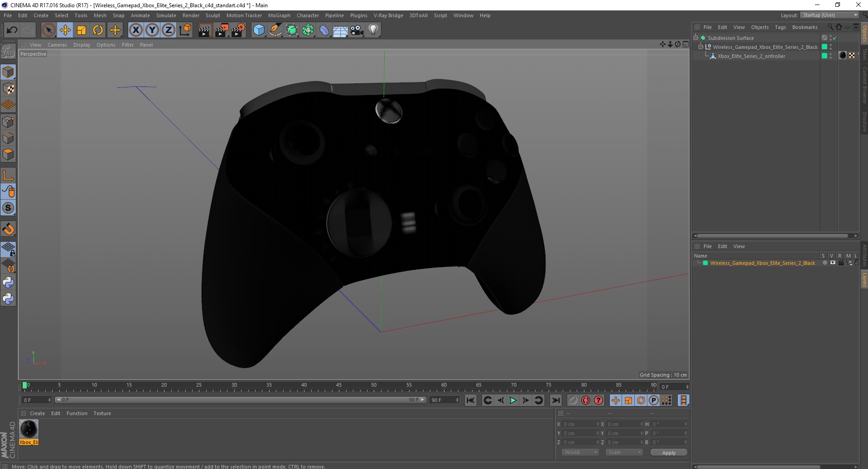The width and height of the screenshot is (868, 469).
Task: Click Play Forwards button
Action: [x=512, y=400]
